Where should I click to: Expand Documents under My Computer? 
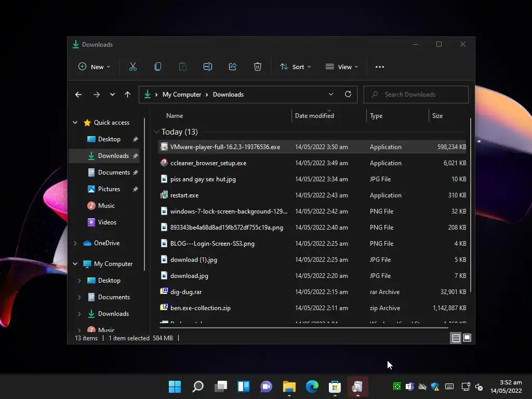click(79, 297)
